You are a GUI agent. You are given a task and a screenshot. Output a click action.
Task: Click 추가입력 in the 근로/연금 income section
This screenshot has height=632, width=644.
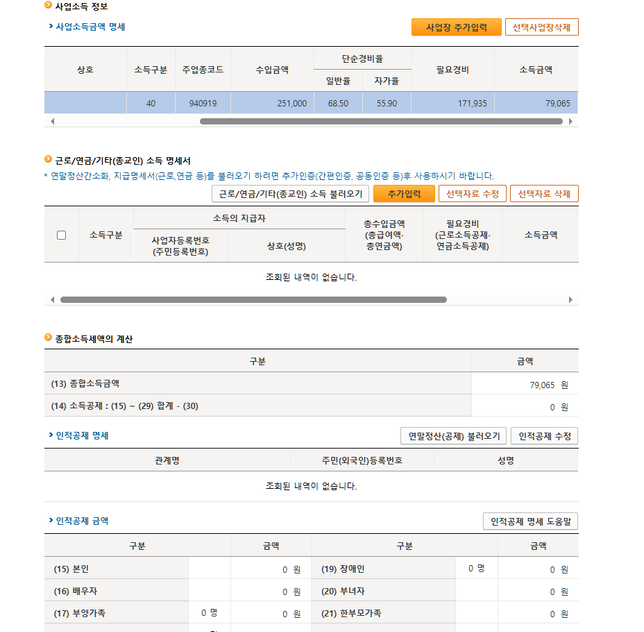(404, 194)
